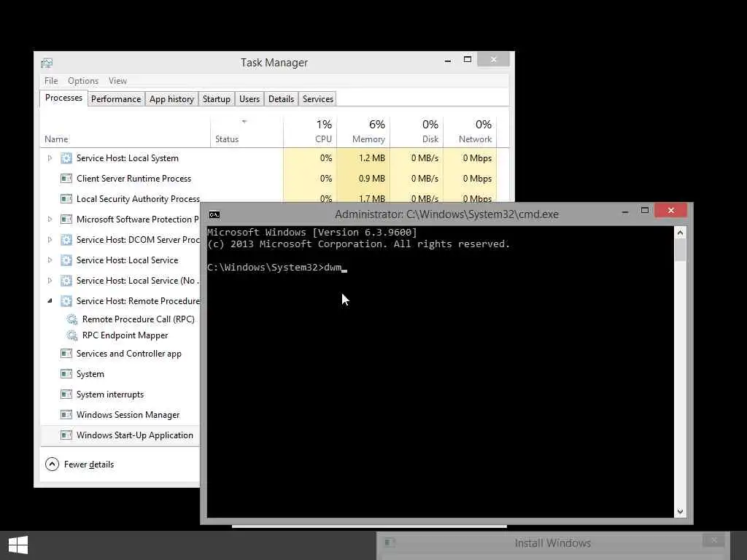Image resolution: width=747 pixels, height=560 pixels.
Task: Expand Service Host: Local System group
Action: pos(50,158)
